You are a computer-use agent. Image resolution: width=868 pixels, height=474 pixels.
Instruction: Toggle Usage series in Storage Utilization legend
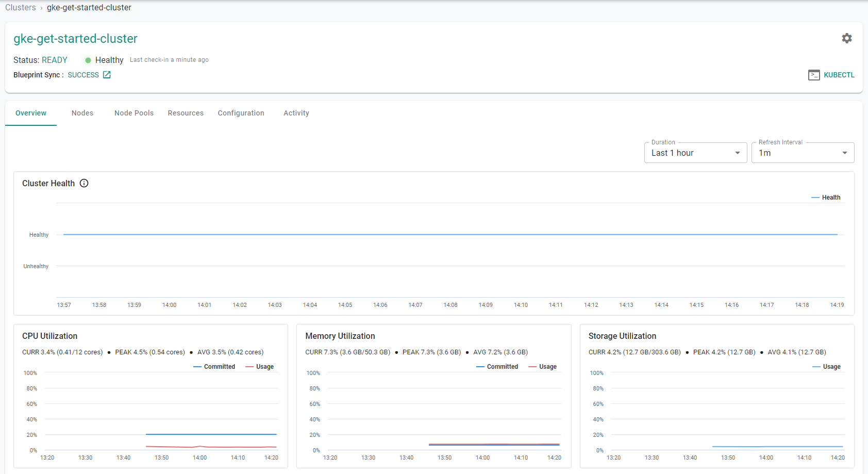tap(826, 367)
